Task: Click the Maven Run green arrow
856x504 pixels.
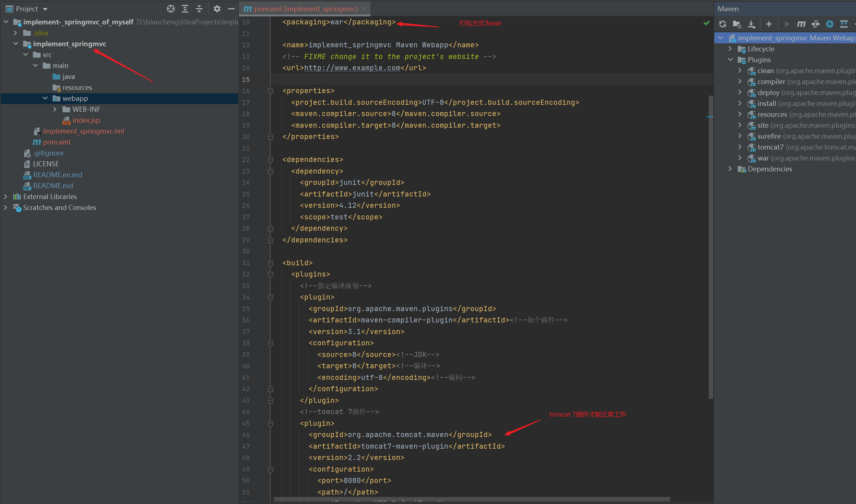Action: coord(787,24)
